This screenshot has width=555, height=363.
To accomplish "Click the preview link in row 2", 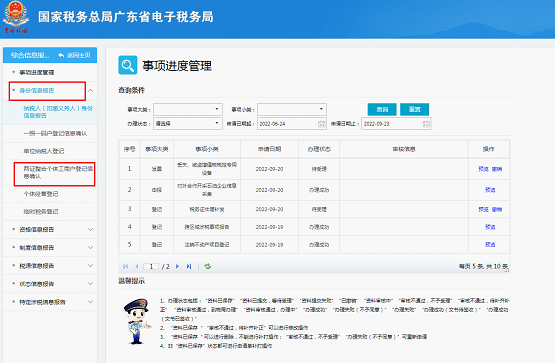I will [x=490, y=190].
